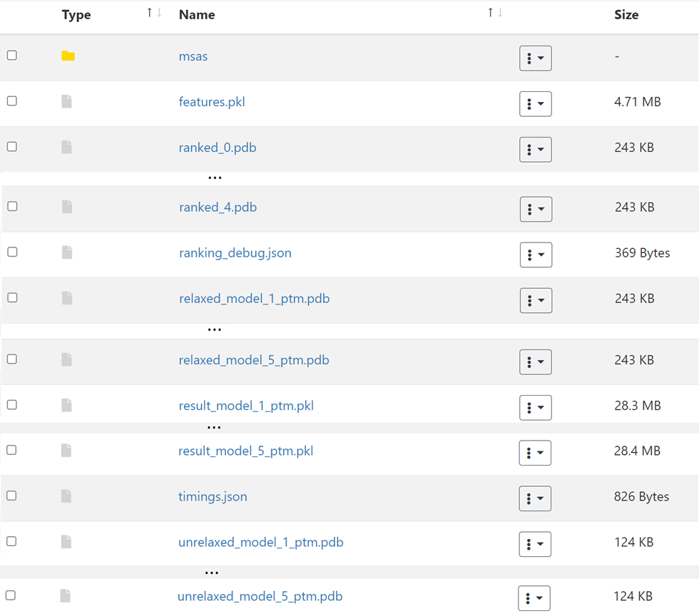Screen dimensions: 699x616
Task: Select the msas folder checkbox
Action: (12, 56)
